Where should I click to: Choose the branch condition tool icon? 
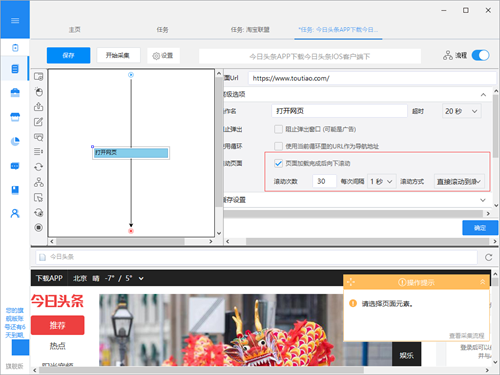tap(39, 182)
